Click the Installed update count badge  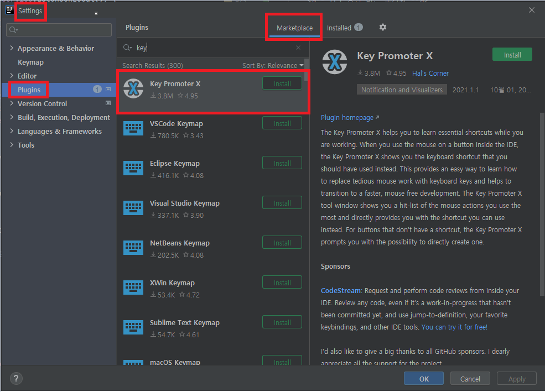[x=359, y=28]
